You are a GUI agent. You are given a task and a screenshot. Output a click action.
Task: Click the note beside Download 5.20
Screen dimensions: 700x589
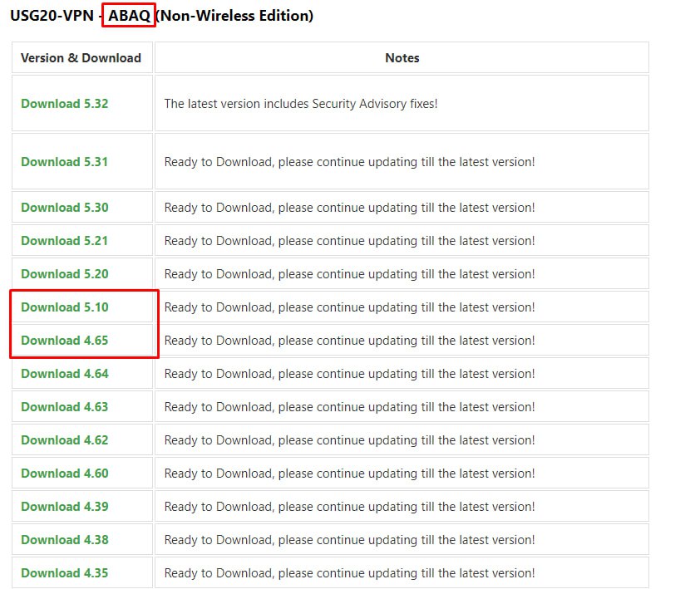pyautogui.click(x=349, y=273)
